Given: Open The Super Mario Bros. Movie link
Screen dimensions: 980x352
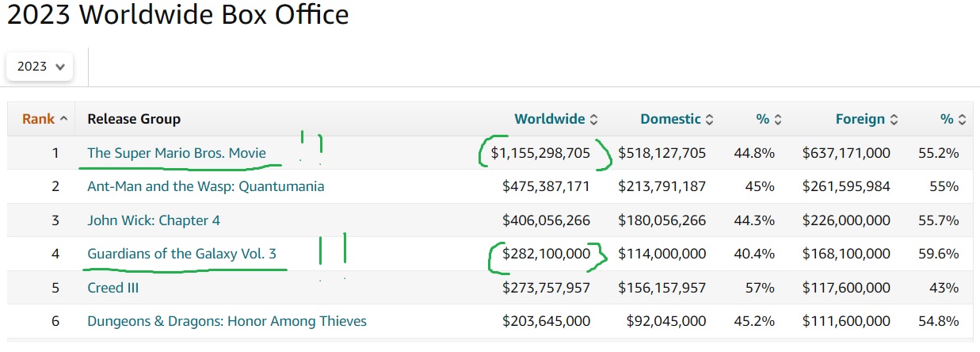Looking at the screenshot, I should pyautogui.click(x=177, y=153).
